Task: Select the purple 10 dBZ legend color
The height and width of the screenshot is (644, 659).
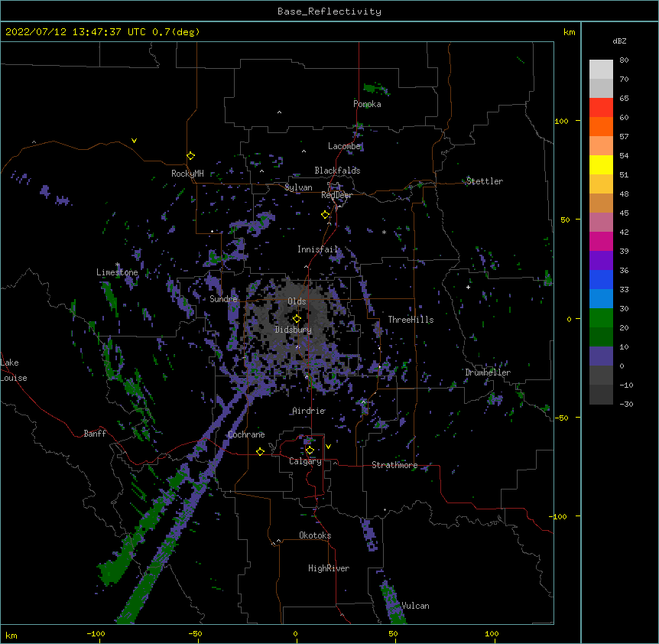Action: [601, 356]
